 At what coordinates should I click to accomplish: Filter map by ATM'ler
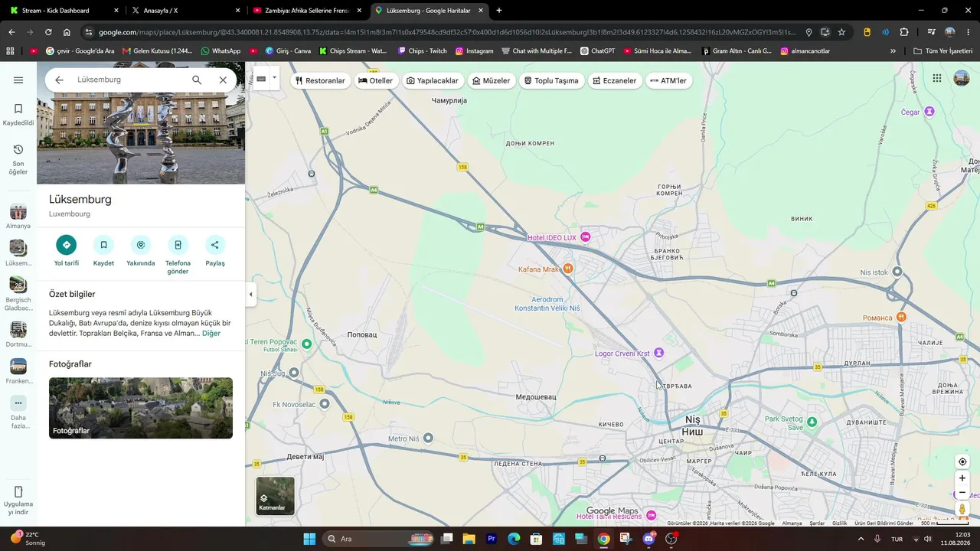click(668, 80)
